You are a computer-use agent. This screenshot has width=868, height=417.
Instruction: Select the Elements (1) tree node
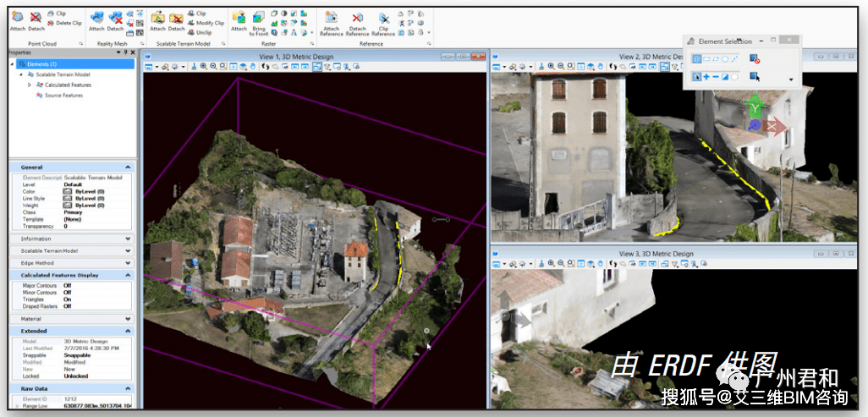[x=75, y=64]
